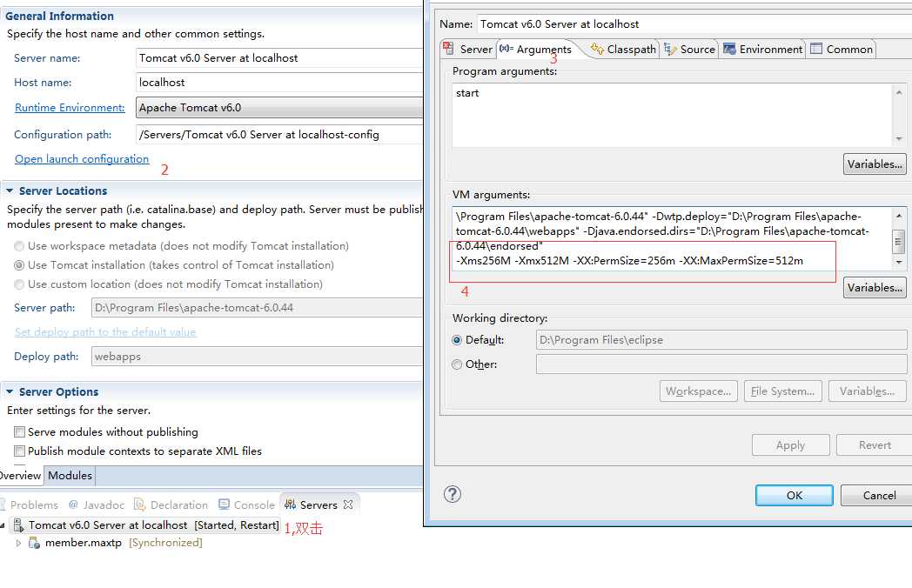This screenshot has width=912, height=588.
Task: Click VM arguments scrollbar thumb
Action: tap(899, 242)
